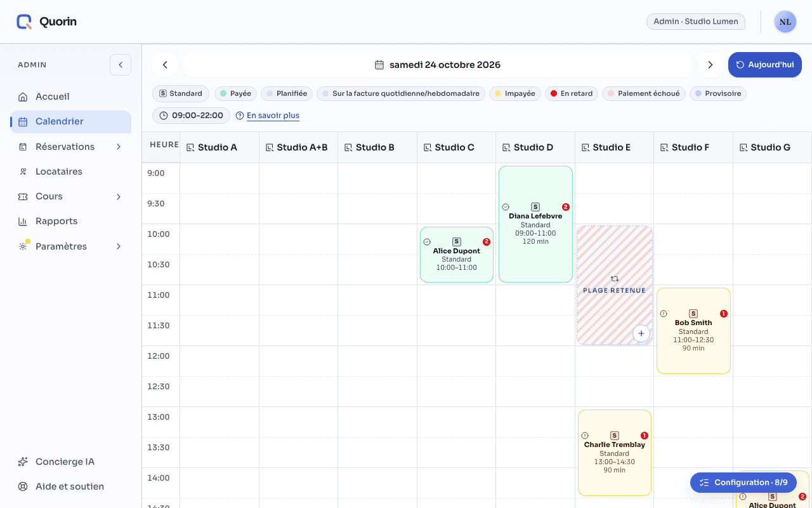The width and height of the screenshot is (812, 508).
Task: Select Calendrier in the sidebar
Action: point(70,121)
